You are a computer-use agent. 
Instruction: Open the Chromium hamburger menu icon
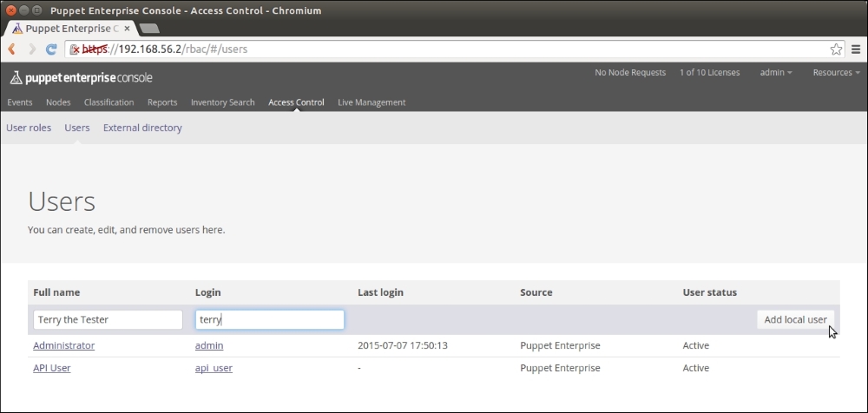855,49
